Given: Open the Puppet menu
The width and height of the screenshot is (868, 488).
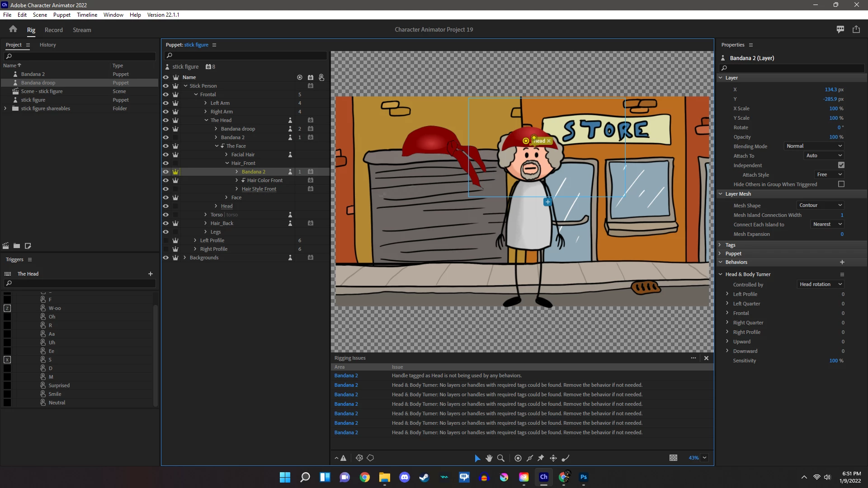Looking at the screenshot, I should click(61, 14).
